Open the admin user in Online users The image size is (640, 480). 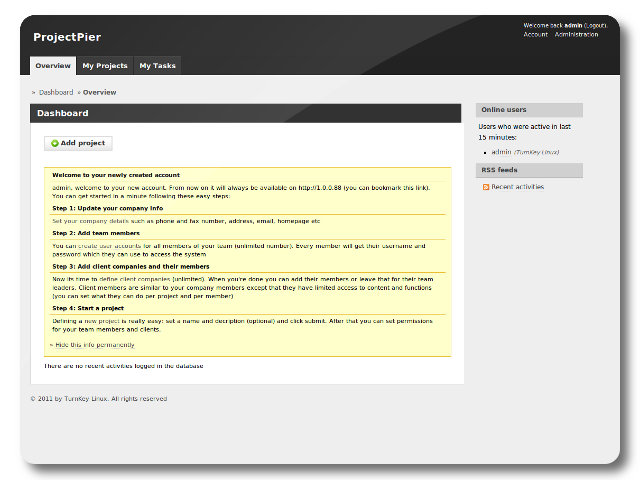[x=501, y=152]
